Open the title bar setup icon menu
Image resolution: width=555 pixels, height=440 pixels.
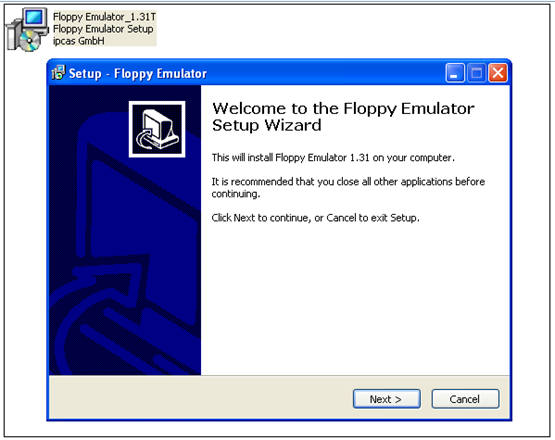click(58, 73)
